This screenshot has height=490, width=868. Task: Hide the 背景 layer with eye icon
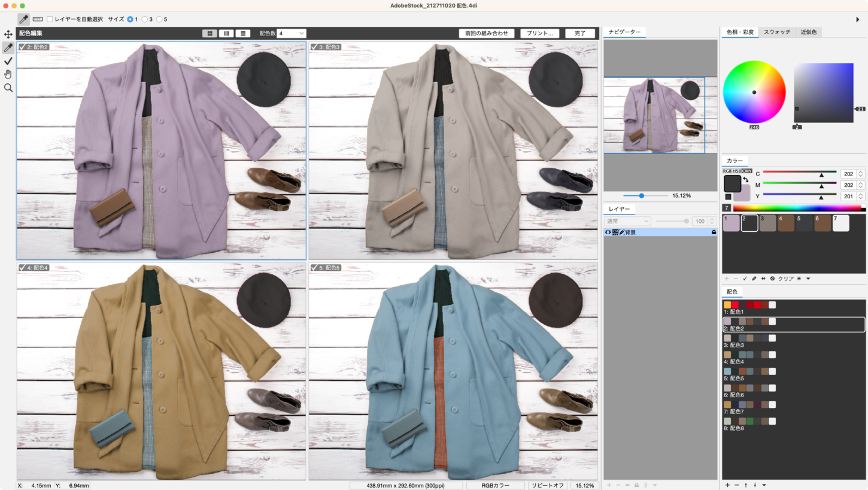[608, 232]
